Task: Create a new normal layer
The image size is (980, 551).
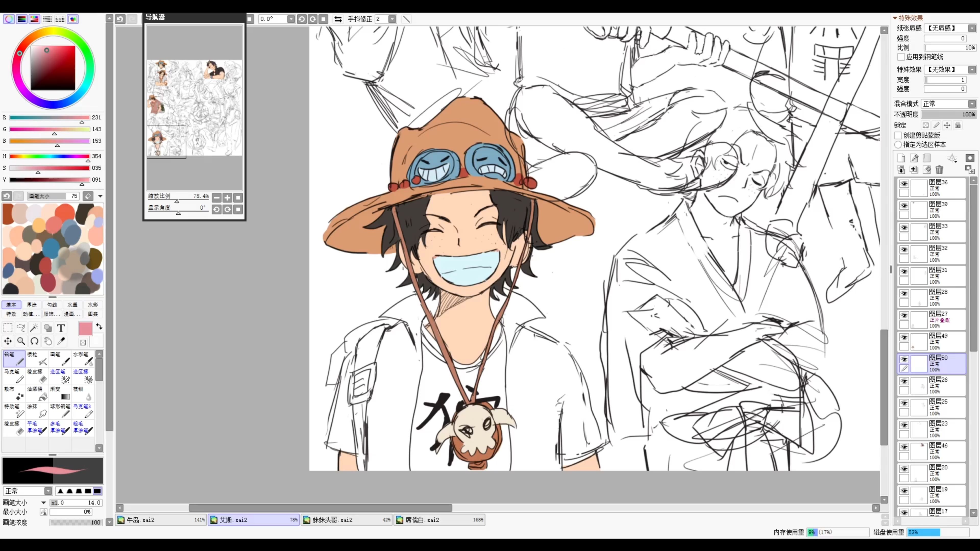Action: coord(901,158)
